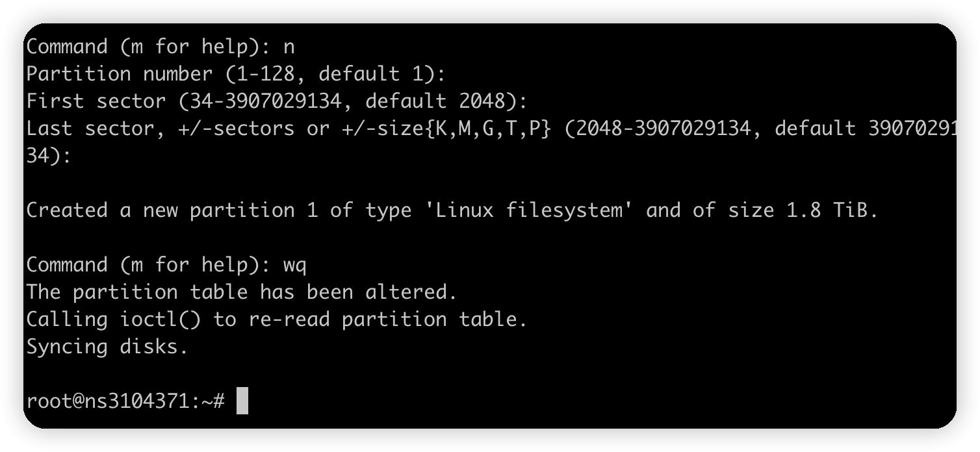
Task: Click 'Command (m for help):' before wq
Action: [x=148, y=265]
